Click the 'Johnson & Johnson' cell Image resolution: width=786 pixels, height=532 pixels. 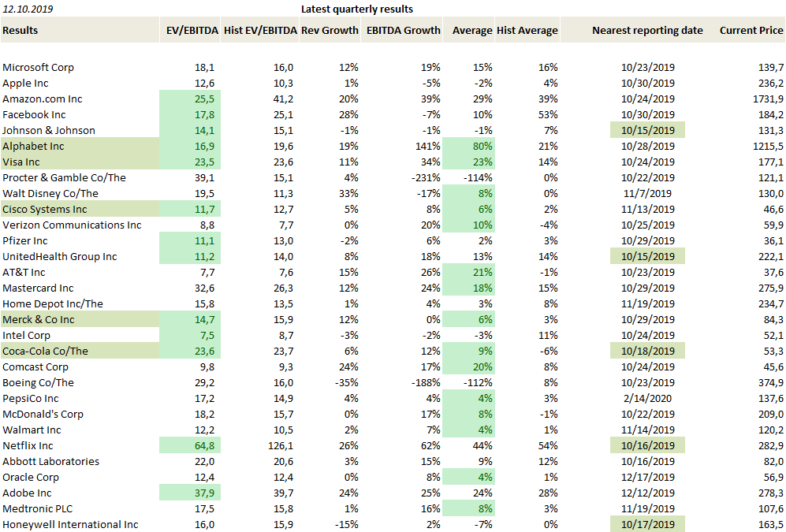click(49, 130)
